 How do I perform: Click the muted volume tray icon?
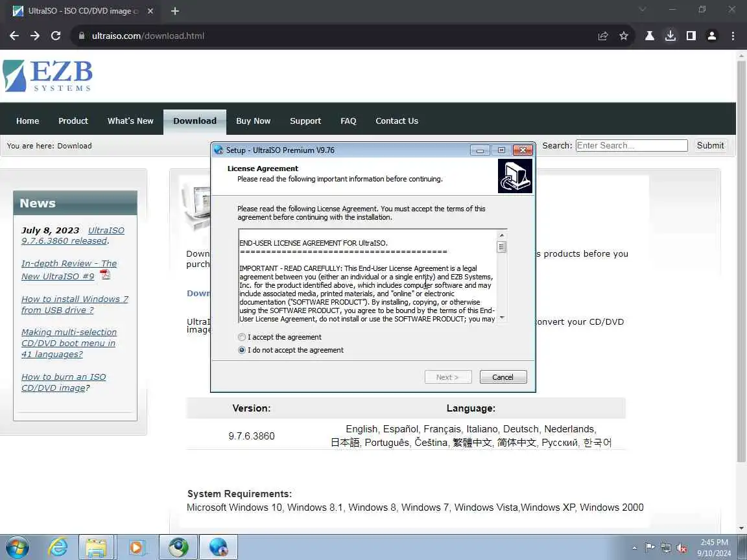[682, 548]
